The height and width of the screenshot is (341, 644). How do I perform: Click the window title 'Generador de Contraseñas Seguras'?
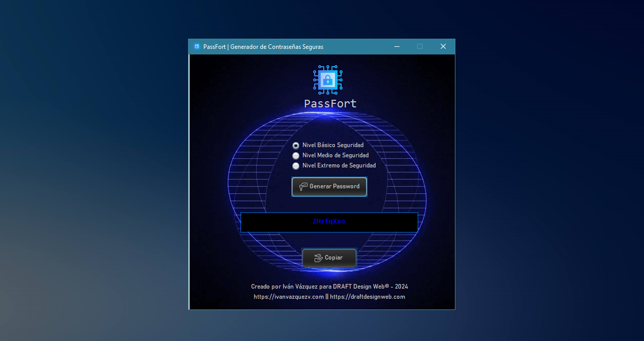277,47
